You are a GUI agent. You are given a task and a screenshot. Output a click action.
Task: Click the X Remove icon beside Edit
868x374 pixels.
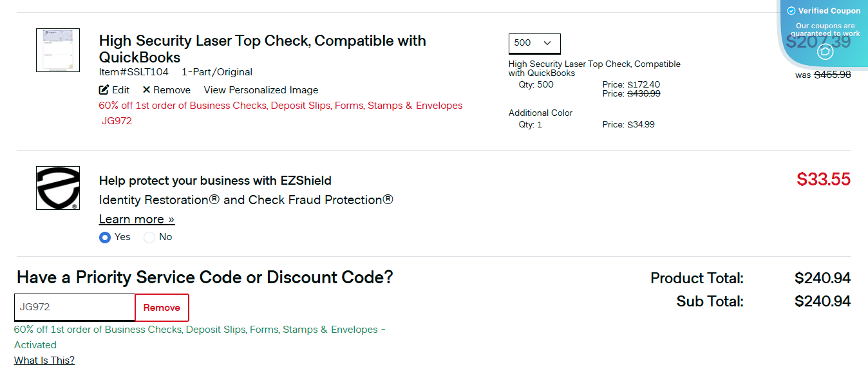(x=146, y=89)
